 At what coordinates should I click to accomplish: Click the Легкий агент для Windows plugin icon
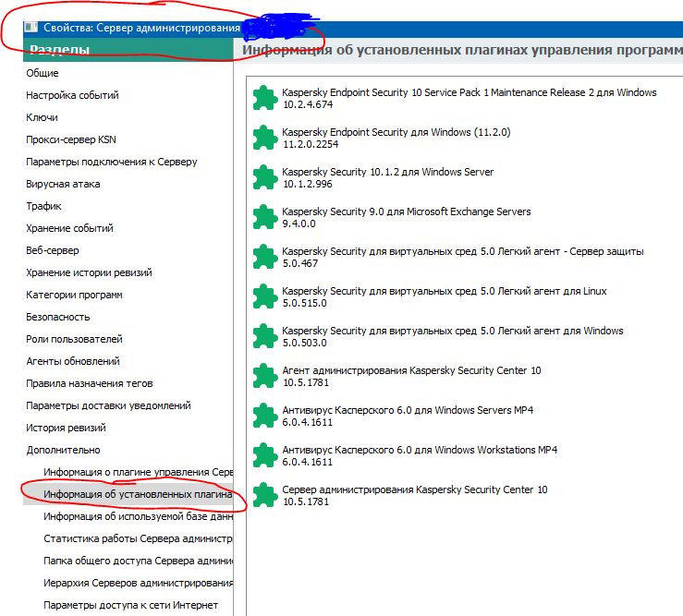click(x=265, y=336)
